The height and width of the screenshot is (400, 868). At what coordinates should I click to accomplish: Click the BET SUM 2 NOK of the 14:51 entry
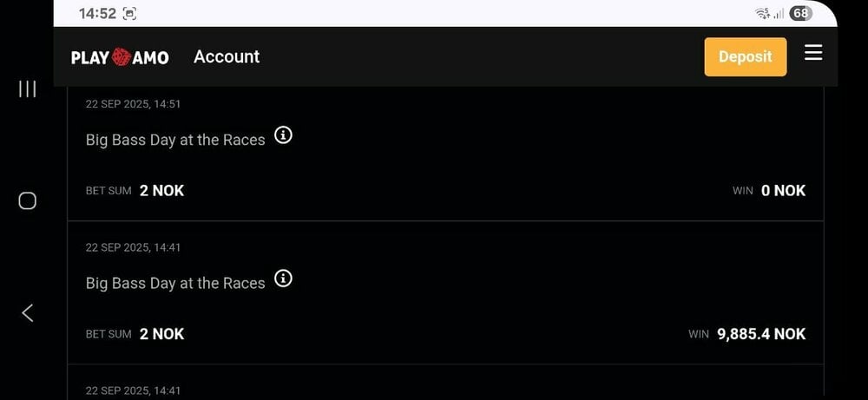point(135,190)
